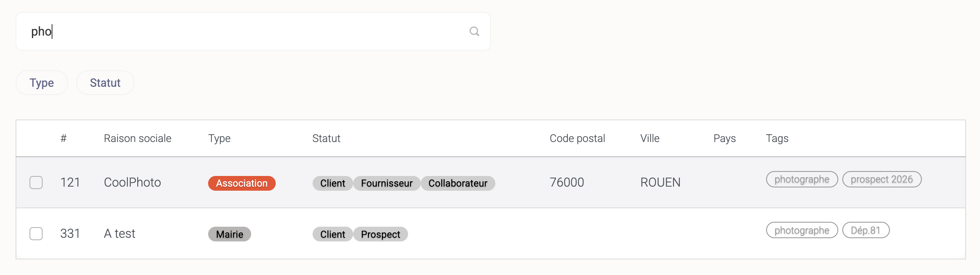Open the CoolPhoto company link

click(132, 183)
